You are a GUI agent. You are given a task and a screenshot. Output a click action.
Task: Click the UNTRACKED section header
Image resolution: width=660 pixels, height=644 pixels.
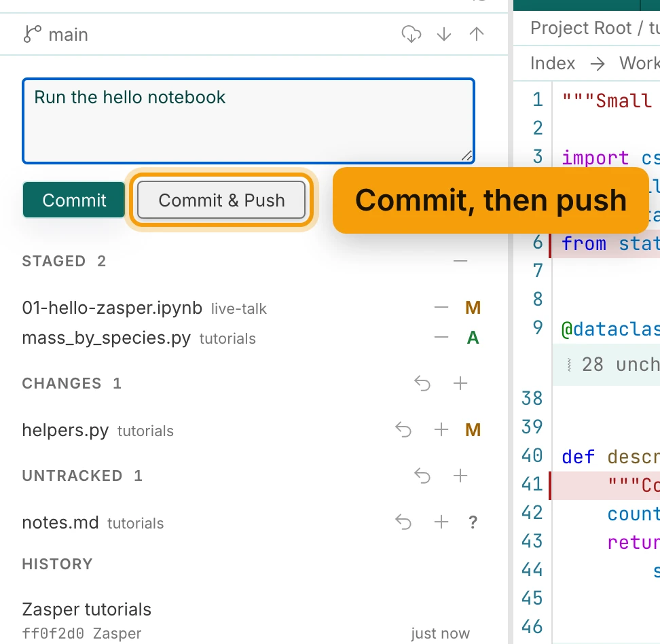tap(72, 476)
